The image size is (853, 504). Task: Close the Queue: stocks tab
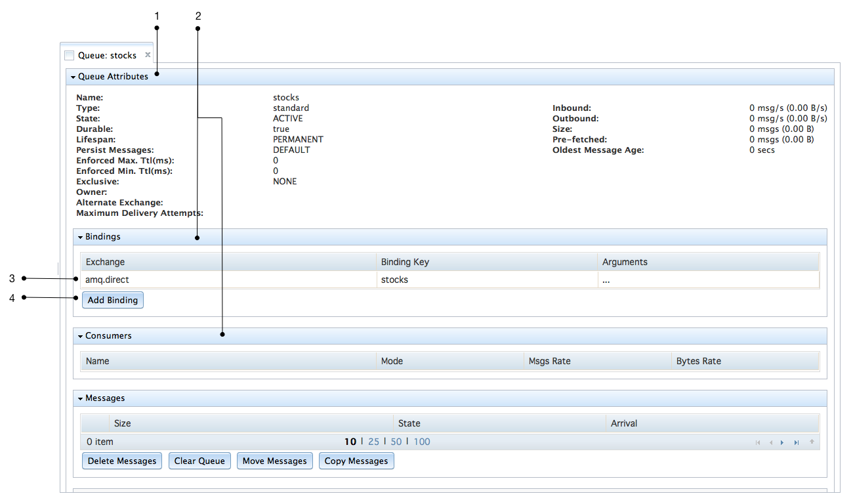tap(148, 55)
